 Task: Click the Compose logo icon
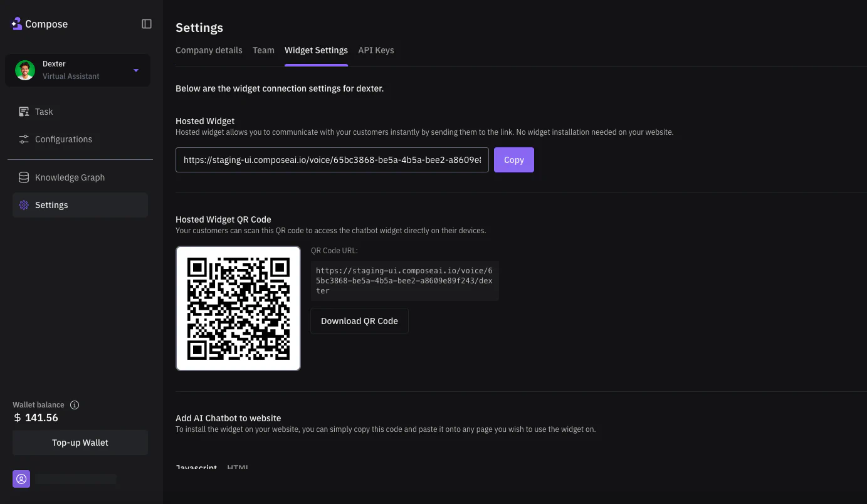coord(17,24)
